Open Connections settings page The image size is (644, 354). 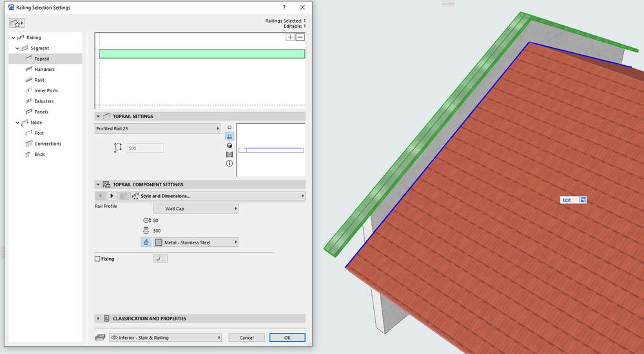pos(48,144)
